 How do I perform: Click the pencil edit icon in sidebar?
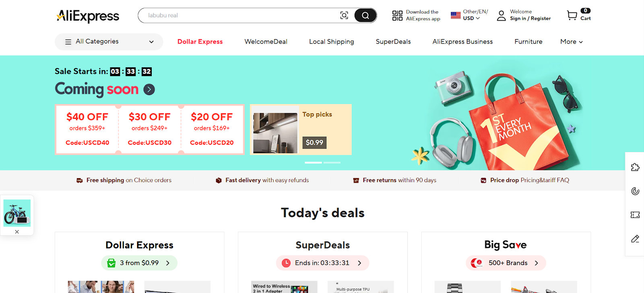635,239
